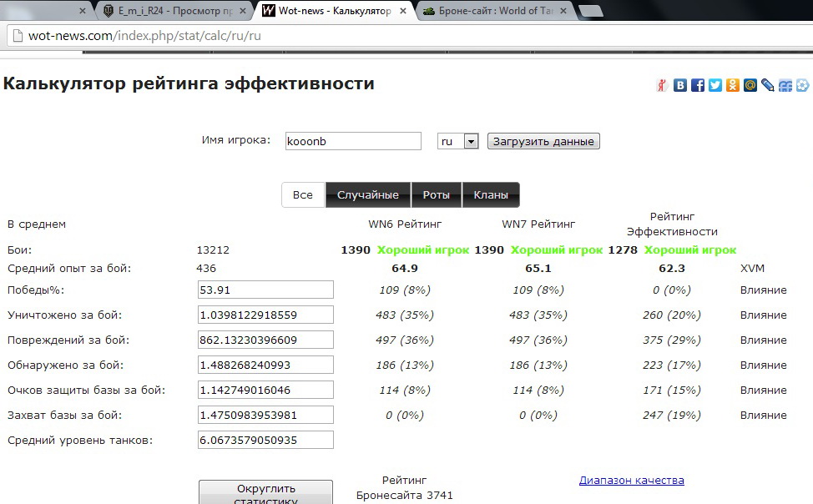Click the XVM label

pos(752,268)
